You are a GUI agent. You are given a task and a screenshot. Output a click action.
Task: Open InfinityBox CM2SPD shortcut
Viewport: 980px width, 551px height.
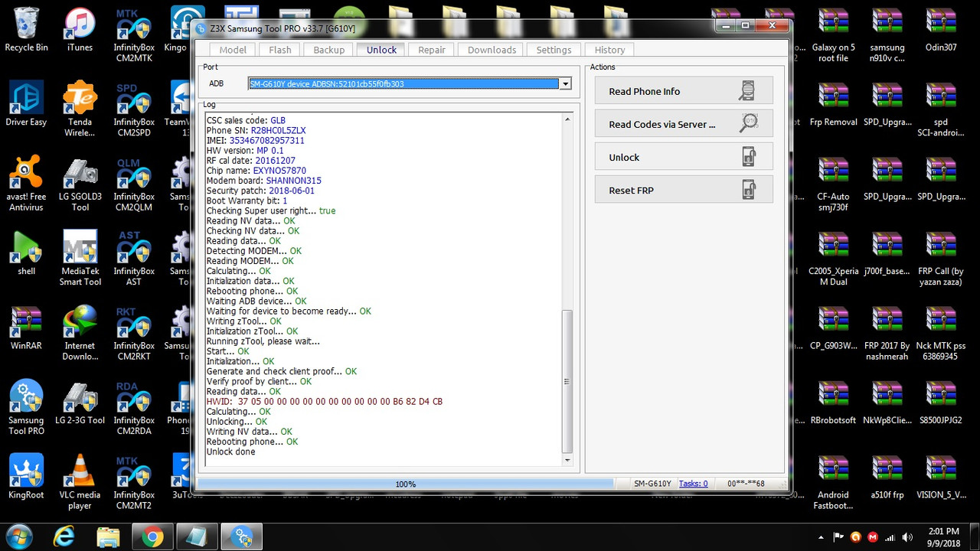(134, 109)
